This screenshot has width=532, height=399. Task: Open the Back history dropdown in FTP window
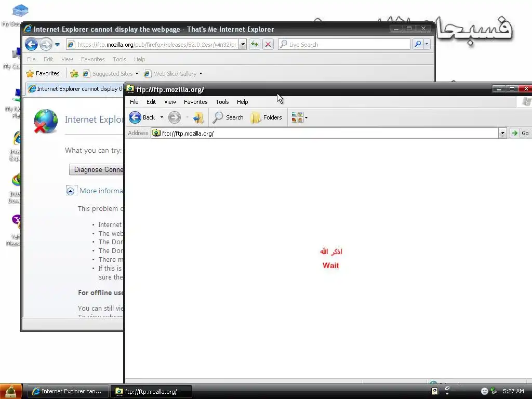point(162,117)
